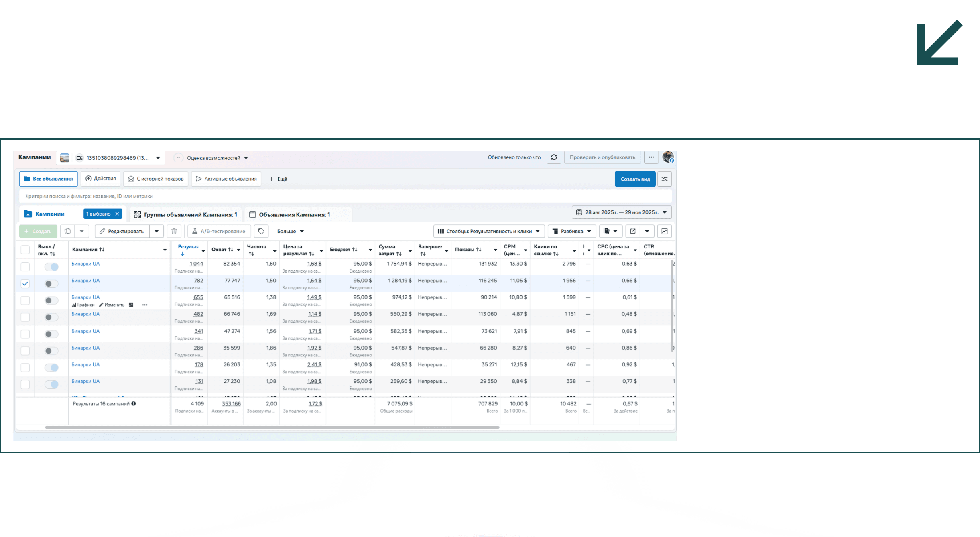Screen dimensions: 980x537
Task: Click the vertical scrollbar of the table
Action: pos(672,306)
